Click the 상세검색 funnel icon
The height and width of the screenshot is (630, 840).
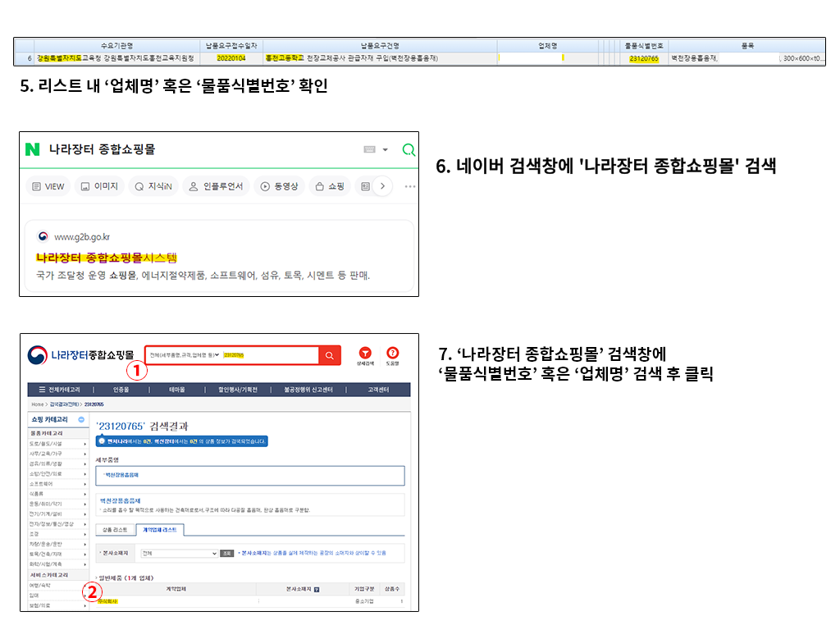pos(365,354)
